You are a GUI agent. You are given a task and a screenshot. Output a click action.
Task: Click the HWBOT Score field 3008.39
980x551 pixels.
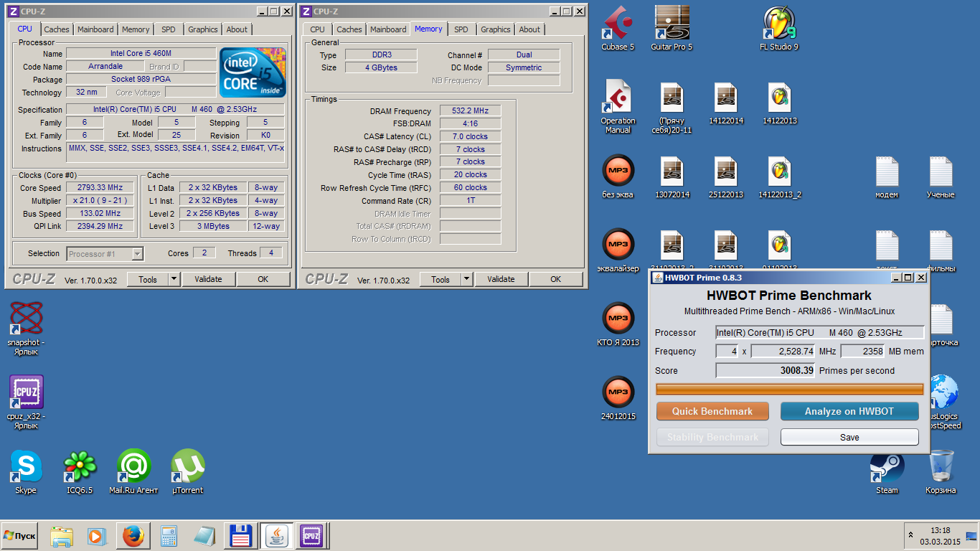(x=765, y=370)
